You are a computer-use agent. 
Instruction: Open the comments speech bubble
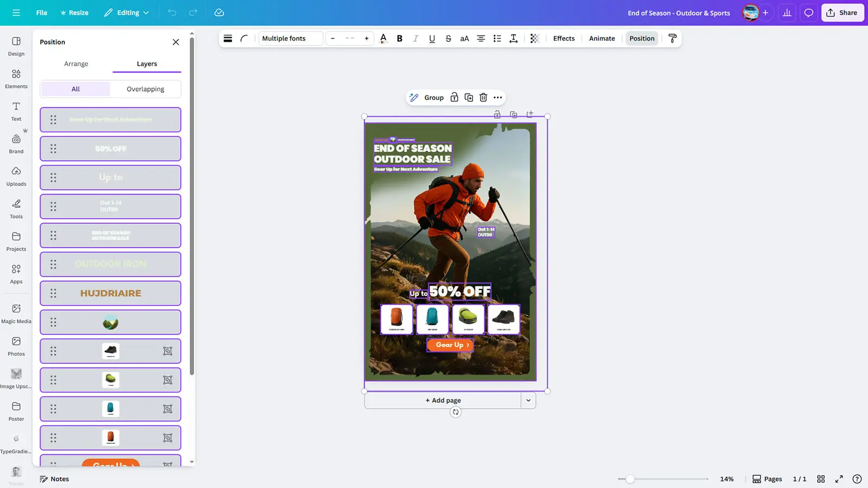(x=808, y=12)
